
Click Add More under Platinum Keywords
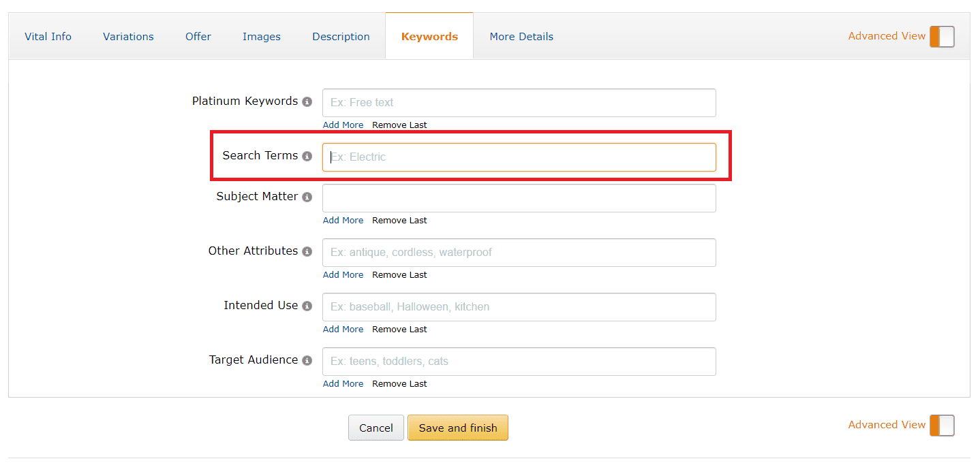pyautogui.click(x=343, y=125)
